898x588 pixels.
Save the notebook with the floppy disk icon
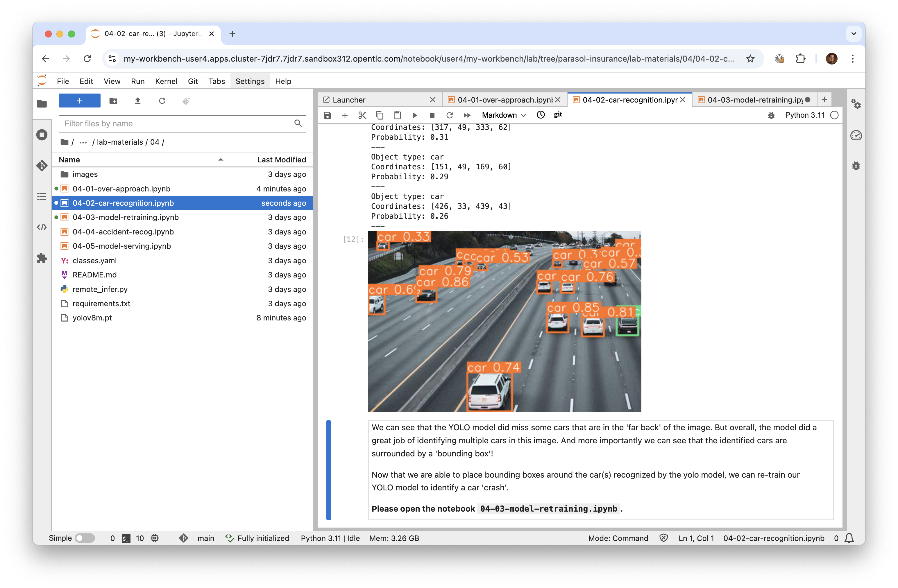(327, 115)
